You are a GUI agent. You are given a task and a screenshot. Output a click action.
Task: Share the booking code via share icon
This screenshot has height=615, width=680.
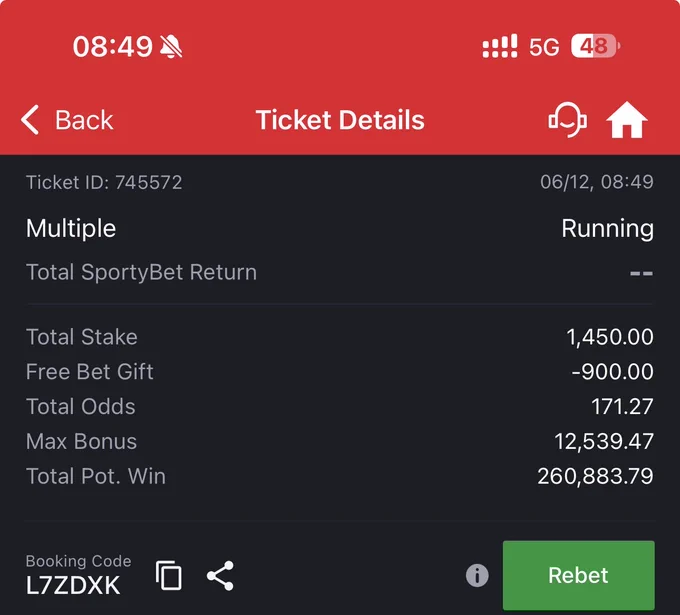pos(220,576)
